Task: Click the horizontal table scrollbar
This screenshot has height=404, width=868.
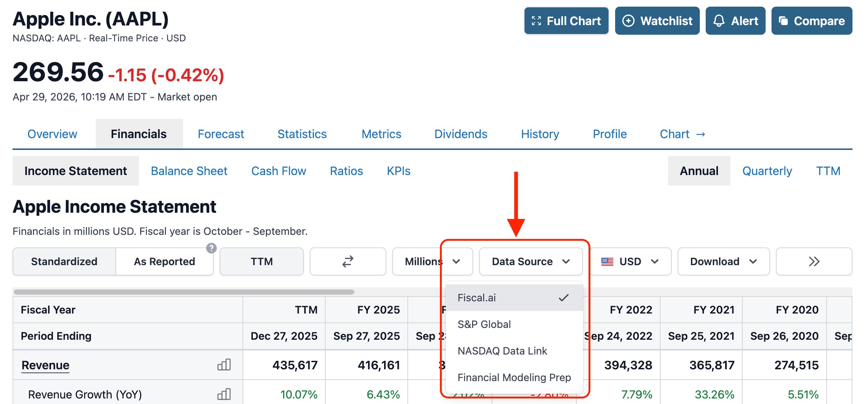Action: point(184,292)
